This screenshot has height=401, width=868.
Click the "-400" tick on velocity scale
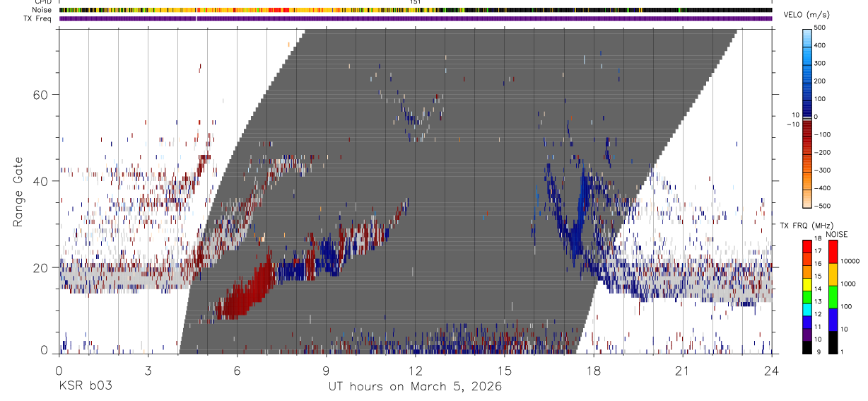tap(821, 188)
